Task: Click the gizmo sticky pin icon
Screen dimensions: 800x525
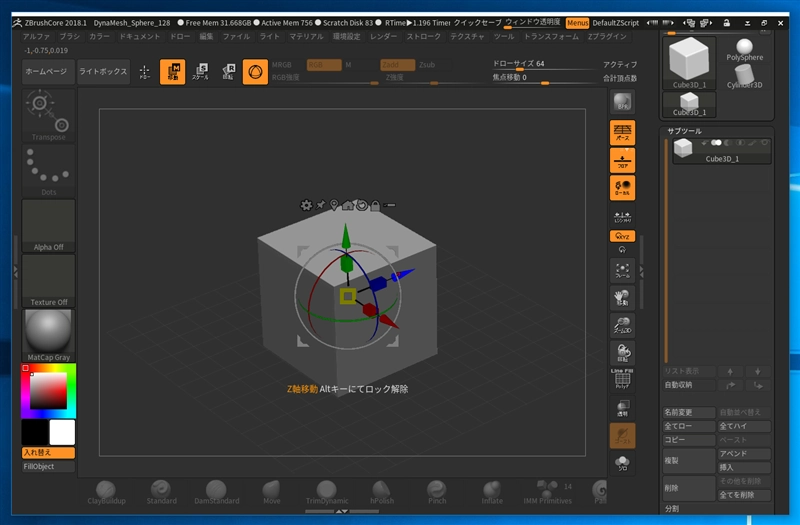Action: pyautogui.click(x=320, y=205)
